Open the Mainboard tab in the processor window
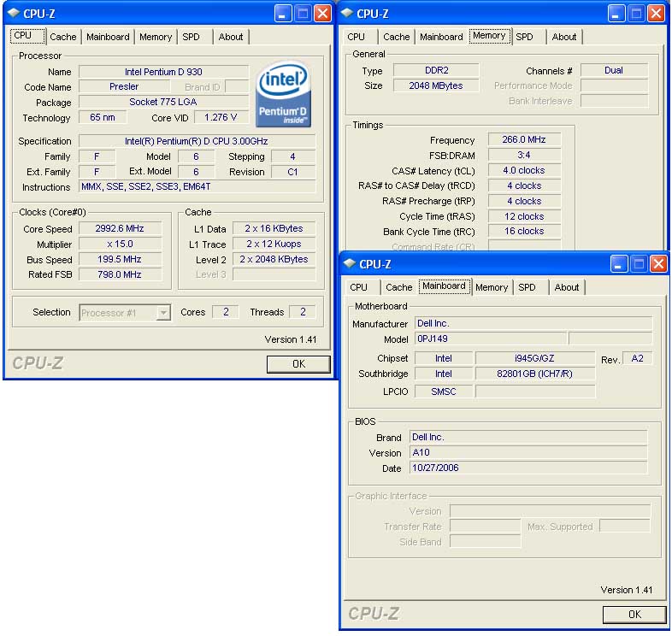Viewport: 672px width, 636px height. point(108,37)
